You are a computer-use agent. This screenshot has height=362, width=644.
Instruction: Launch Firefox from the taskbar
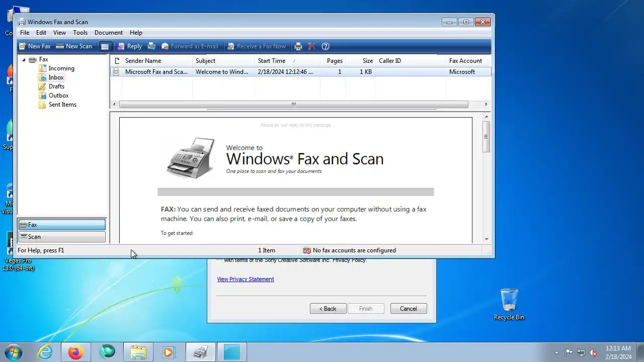(76, 352)
